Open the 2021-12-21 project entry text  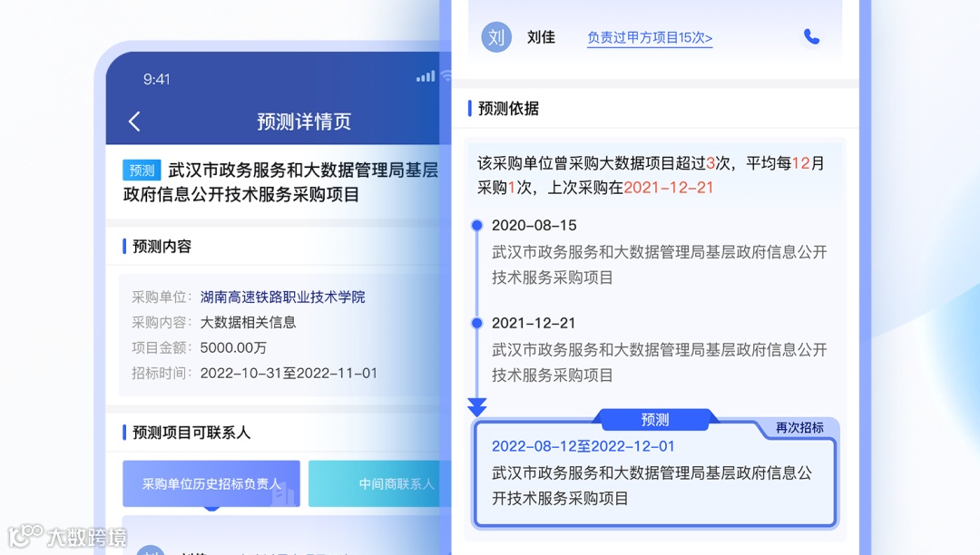[659, 363]
